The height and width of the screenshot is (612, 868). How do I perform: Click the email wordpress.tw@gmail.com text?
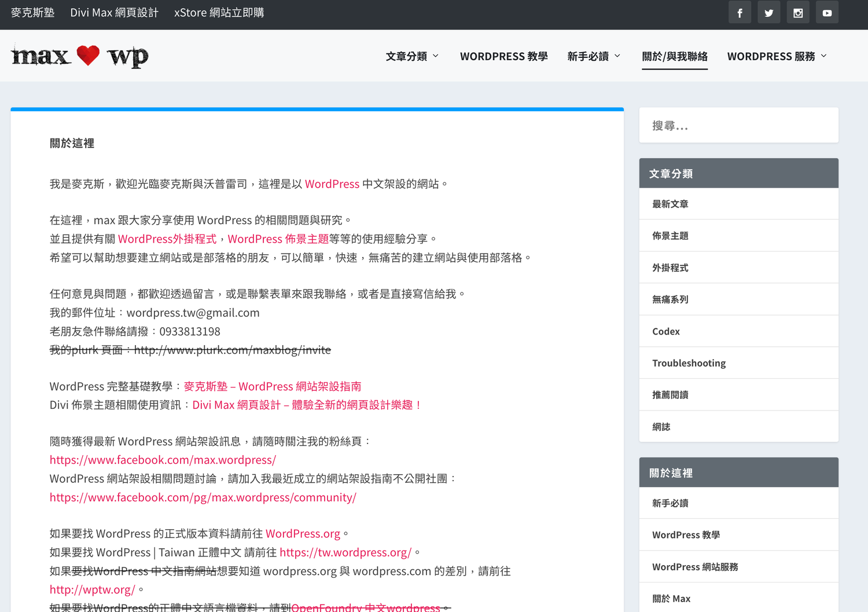(193, 313)
